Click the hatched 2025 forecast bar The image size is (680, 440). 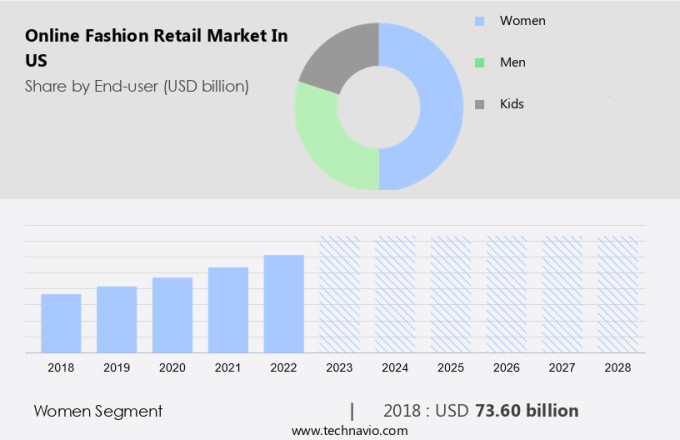[451, 294]
